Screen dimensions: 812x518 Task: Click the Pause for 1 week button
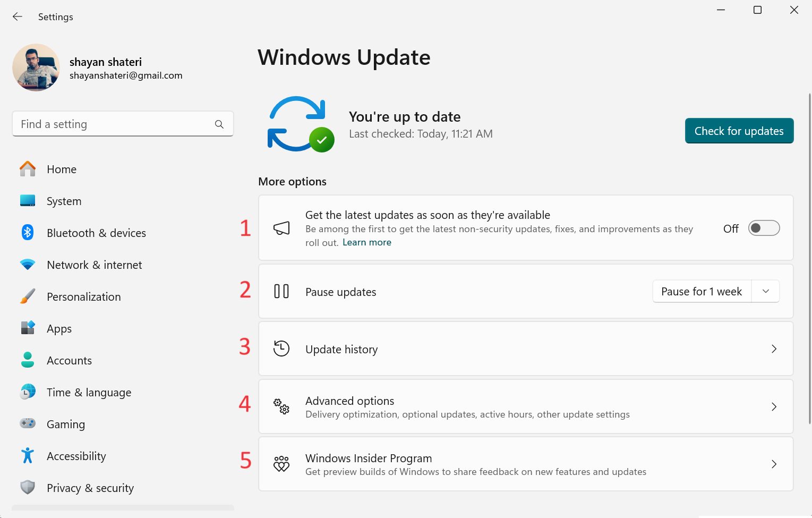[702, 291]
